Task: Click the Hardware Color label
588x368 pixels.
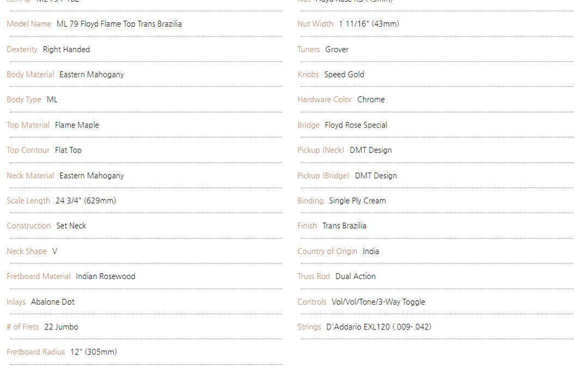Action: (324, 100)
